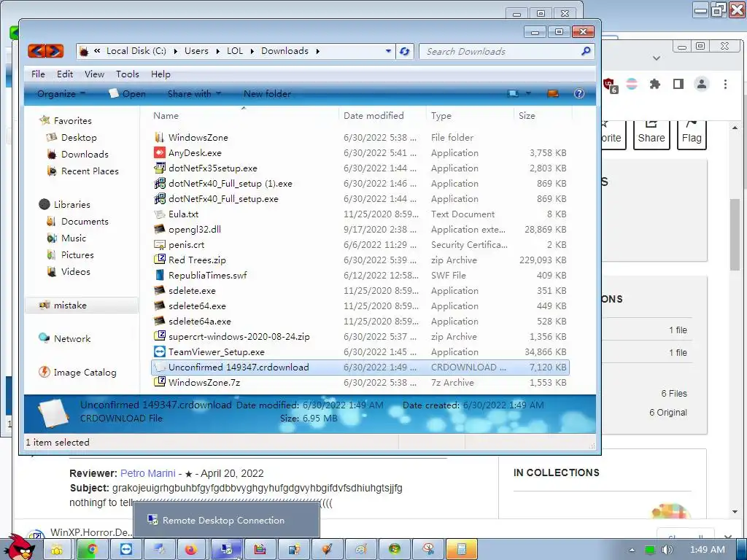Image resolution: width=747 pixels, height=560 pixels.
Task: Select the sdelete64a.exe file
Action: [200, 322]
